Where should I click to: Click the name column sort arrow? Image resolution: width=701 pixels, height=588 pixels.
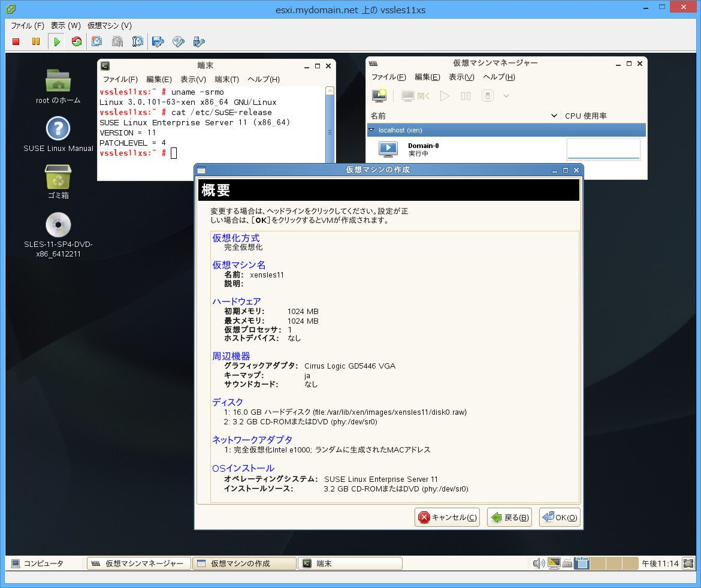(554, 116)
